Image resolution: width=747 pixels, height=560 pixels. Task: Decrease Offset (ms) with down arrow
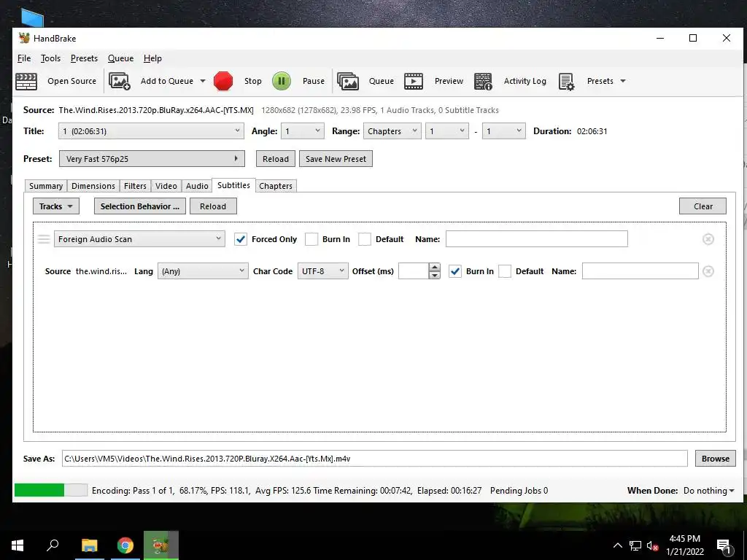434,275
